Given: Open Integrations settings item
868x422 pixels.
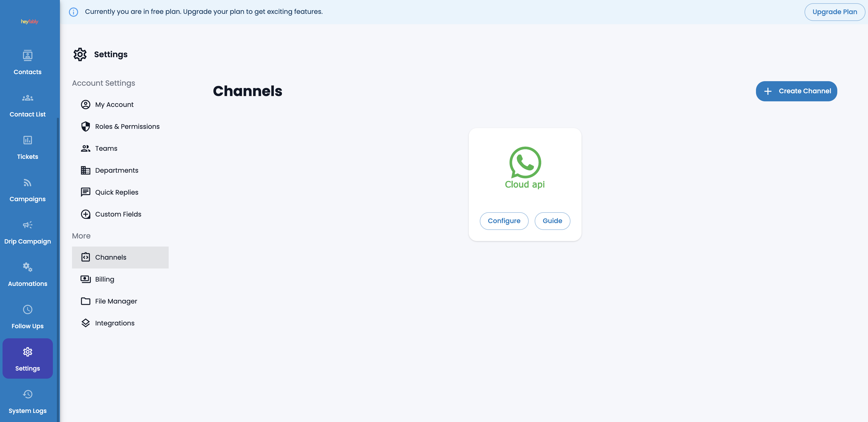Looking at the screenshot, I should click(x=115, y=323).
